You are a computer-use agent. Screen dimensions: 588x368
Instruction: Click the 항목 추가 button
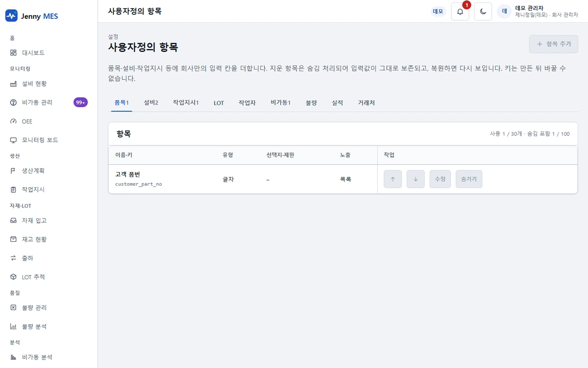pyautogui.click(x=554, y=44)
